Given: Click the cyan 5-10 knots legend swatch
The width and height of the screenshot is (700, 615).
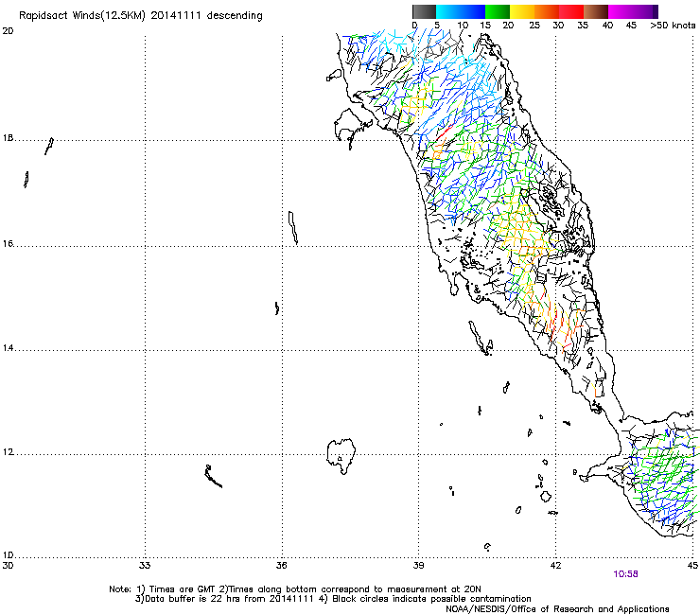Looking at the screenshot, I should [x=448, y=11].
